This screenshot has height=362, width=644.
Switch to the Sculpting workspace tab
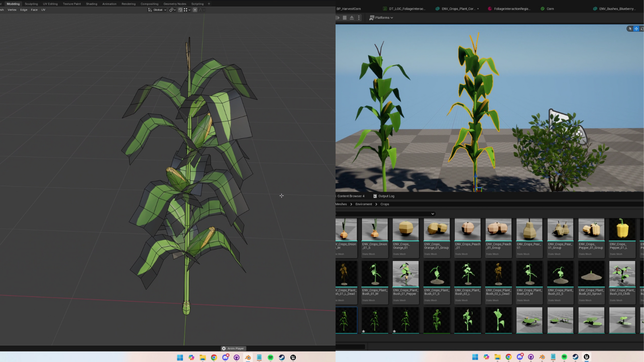point(31,4)
